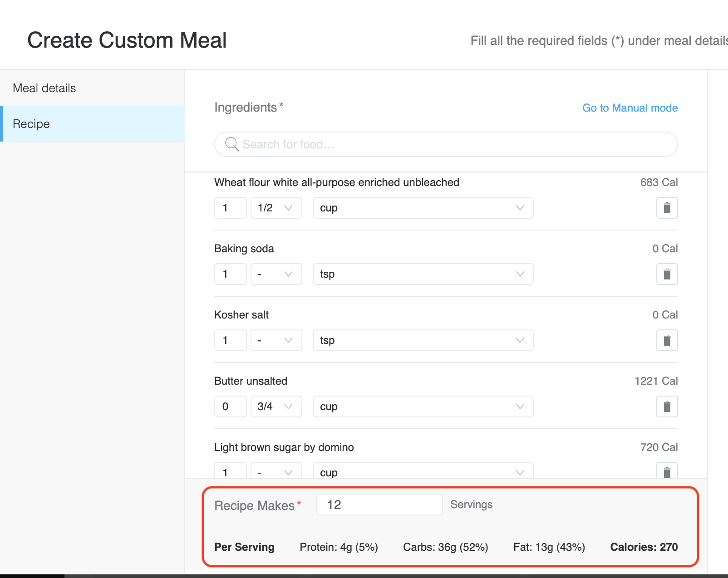Remove Baking soda using its trash icon
728x578 pixels.
[667, 274]
